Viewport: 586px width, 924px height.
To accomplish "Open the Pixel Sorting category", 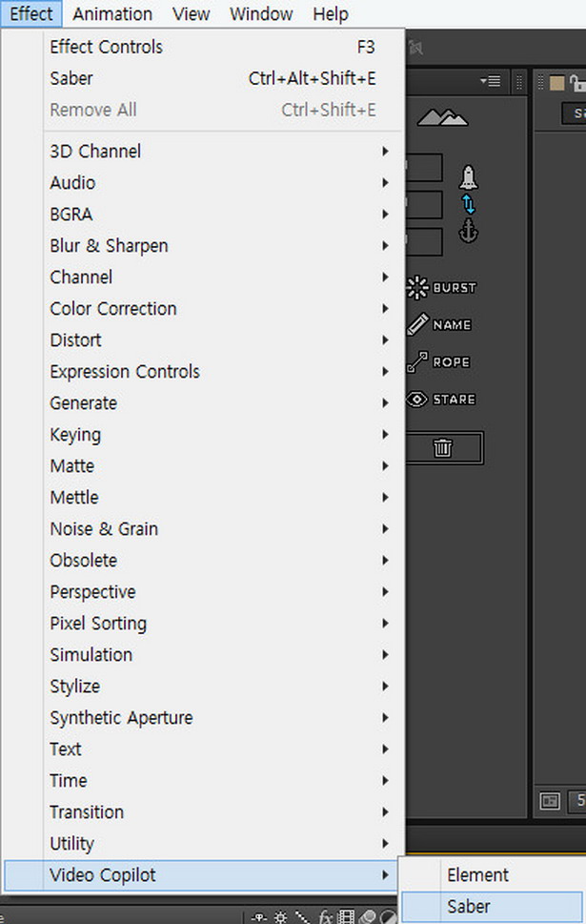I will tap(204, 623).
